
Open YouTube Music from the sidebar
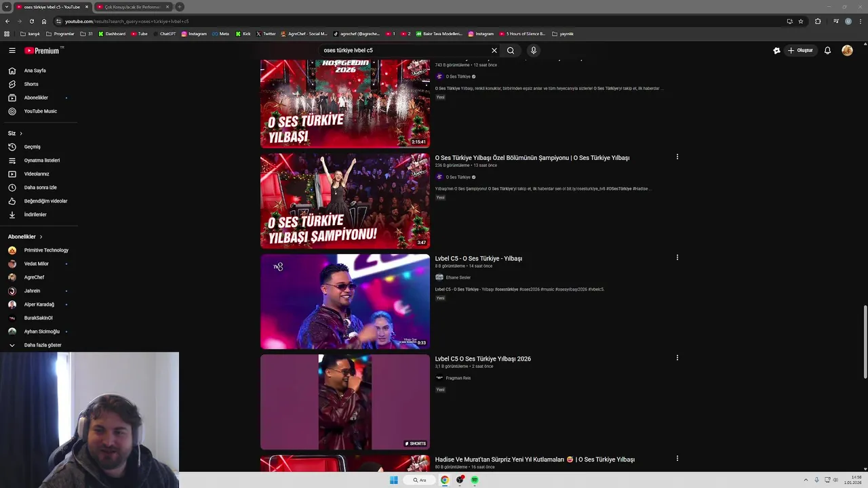tap(41, 111)
